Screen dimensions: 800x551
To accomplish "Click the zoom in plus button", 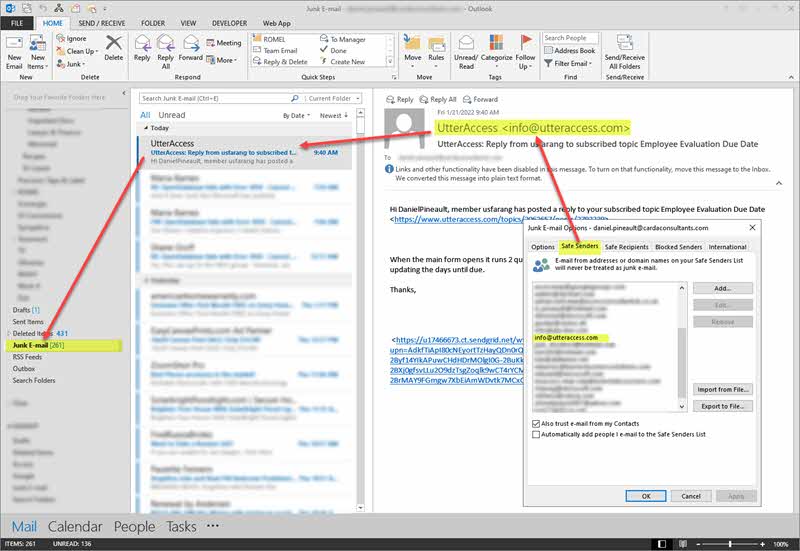I will (x=762, y=544).
